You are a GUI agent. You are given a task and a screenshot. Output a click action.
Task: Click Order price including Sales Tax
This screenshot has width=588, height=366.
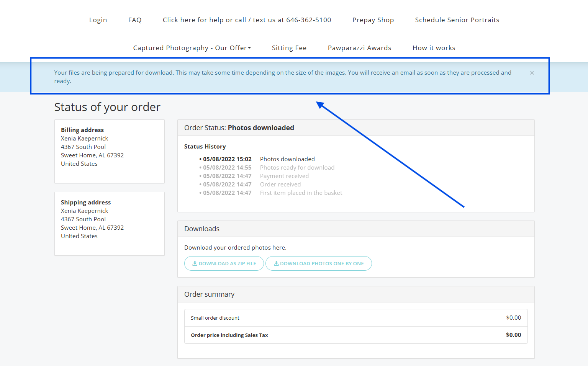pyautogui.click(x=356, y=335)
